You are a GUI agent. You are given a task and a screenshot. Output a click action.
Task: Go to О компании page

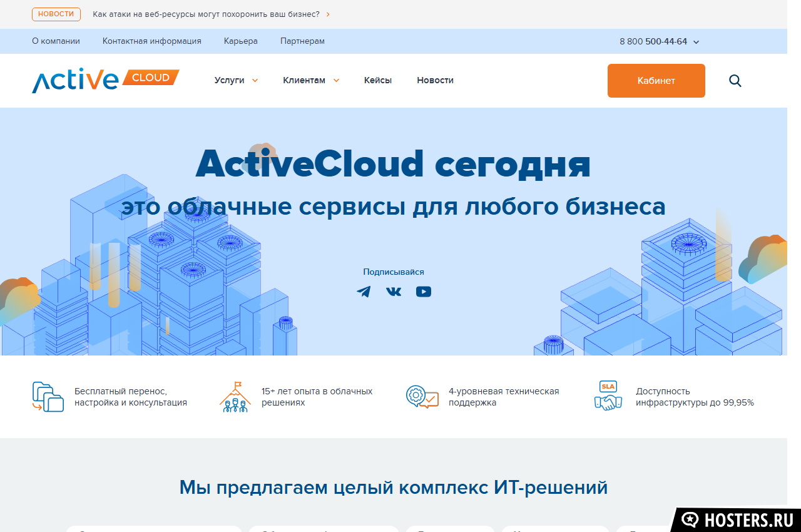(x=56, y=41)
